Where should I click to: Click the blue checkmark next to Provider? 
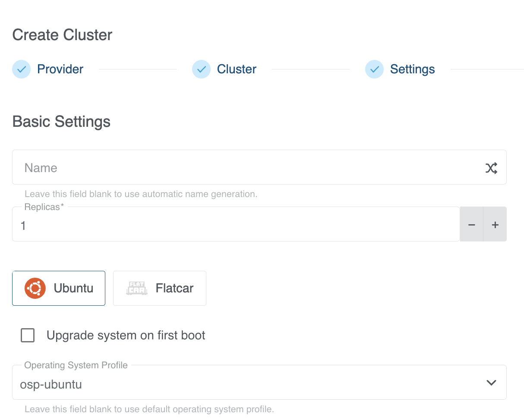[21, 69]
